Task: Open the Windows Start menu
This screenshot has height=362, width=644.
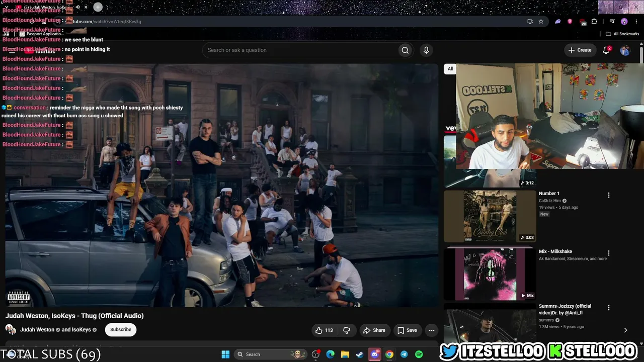Action: coord(225,354)
